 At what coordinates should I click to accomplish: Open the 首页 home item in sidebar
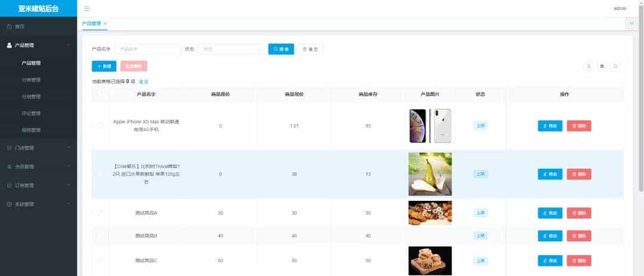click(x=38, y=27)
